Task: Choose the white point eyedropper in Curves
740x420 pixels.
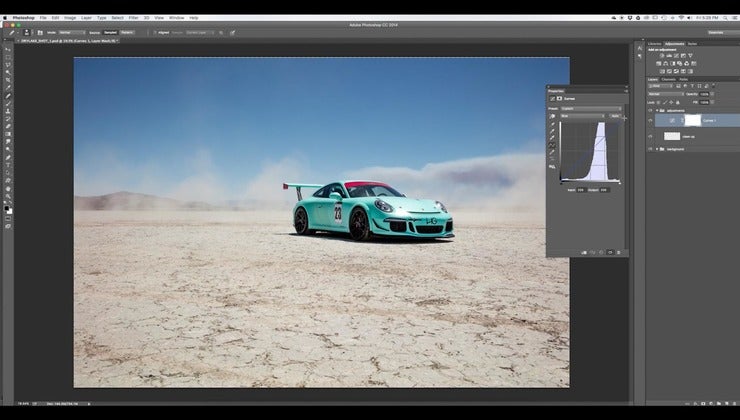Action: [552, 138]
